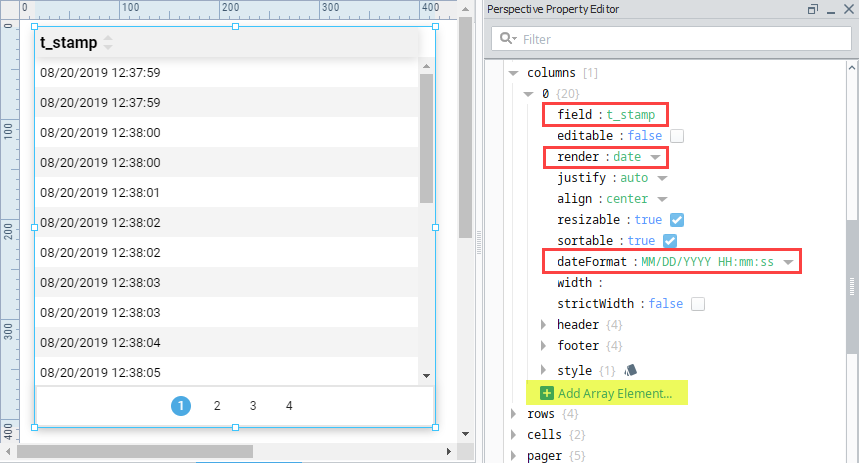Screen dimensions: 859x463
Task: Expand the pager property
Action: click(513, 455)
